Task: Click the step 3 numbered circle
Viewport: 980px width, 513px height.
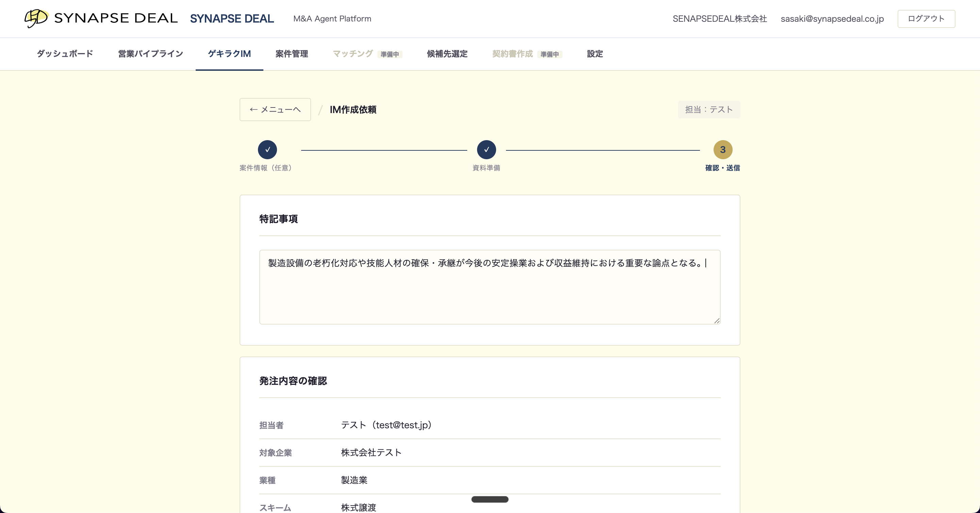Action: tap(722, 150)
